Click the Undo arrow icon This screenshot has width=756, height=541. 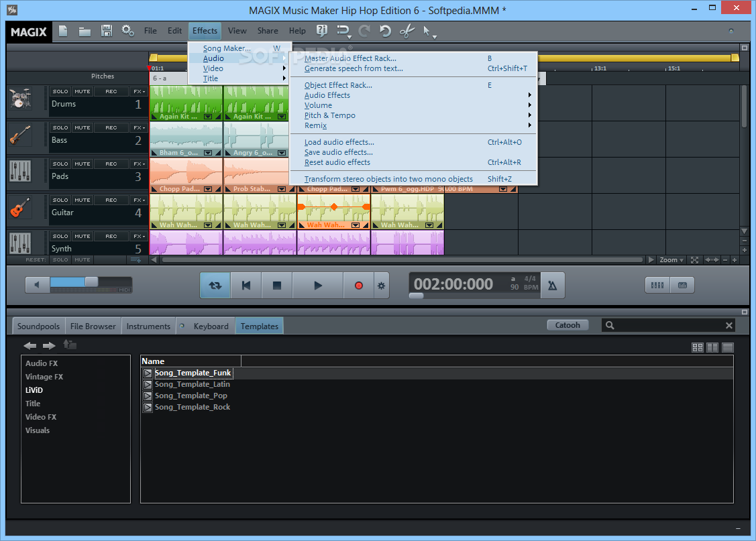tap(385, 31)
